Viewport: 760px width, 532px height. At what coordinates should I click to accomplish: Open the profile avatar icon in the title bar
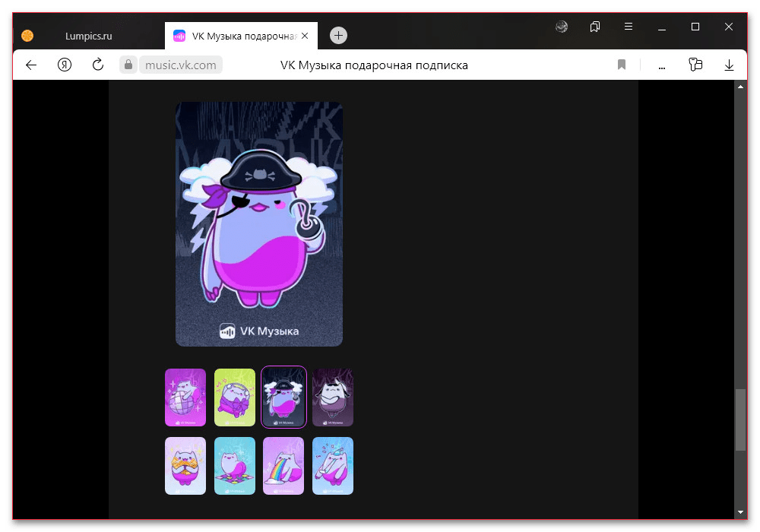click(562, 27)
